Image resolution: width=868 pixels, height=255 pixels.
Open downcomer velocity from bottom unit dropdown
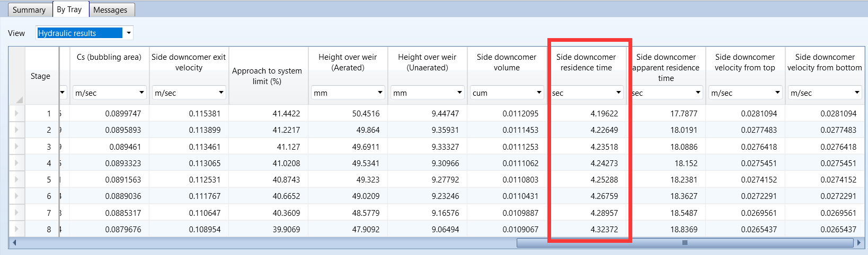pos(857,93)
